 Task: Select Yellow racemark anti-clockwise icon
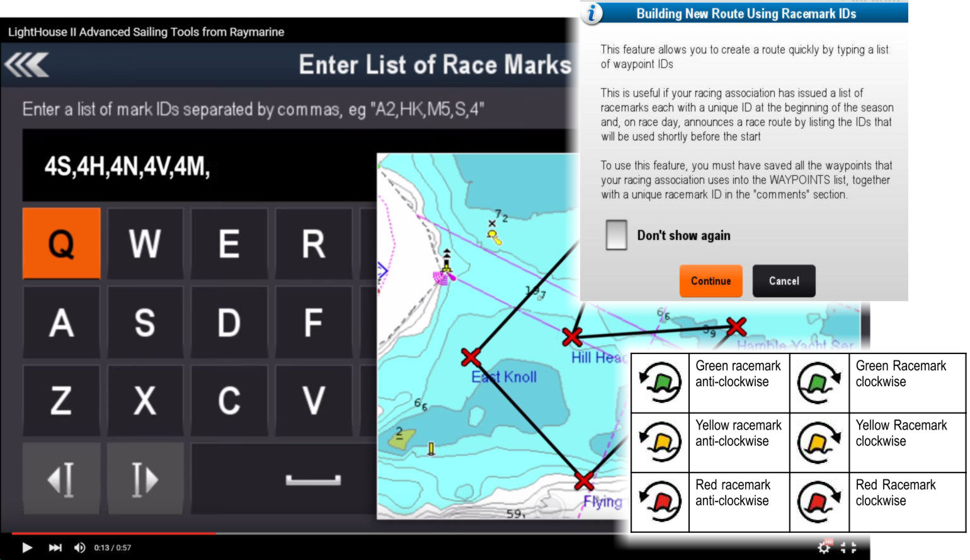[660, 442]
